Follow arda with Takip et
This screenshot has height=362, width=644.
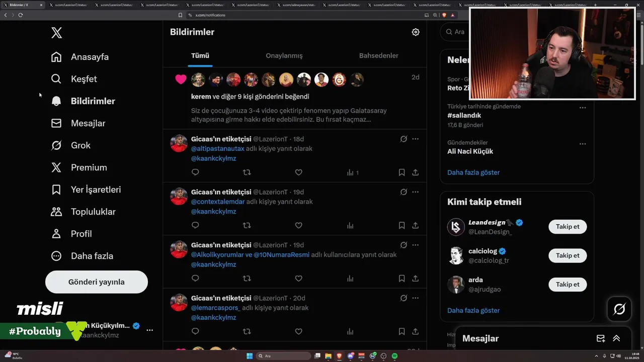(568, 285)
